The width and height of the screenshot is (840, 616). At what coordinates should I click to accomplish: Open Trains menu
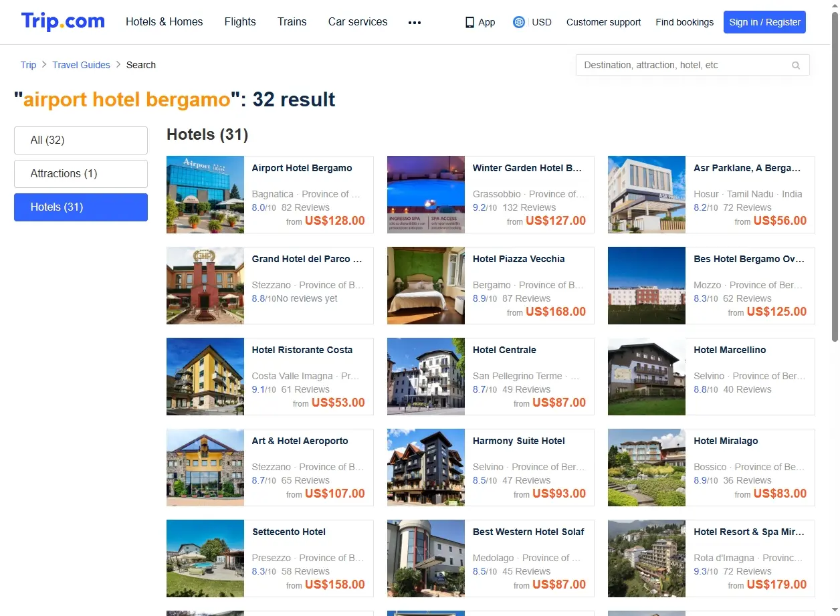click(x=292, y=22)
